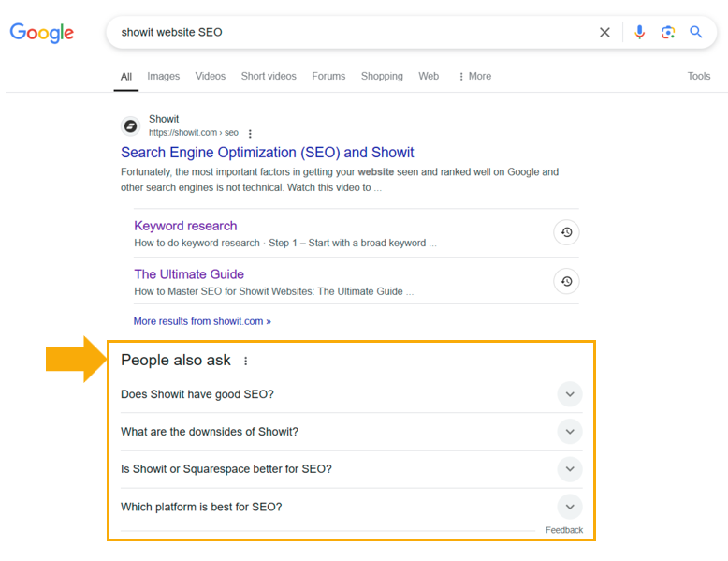Open the Tools options

699,76
